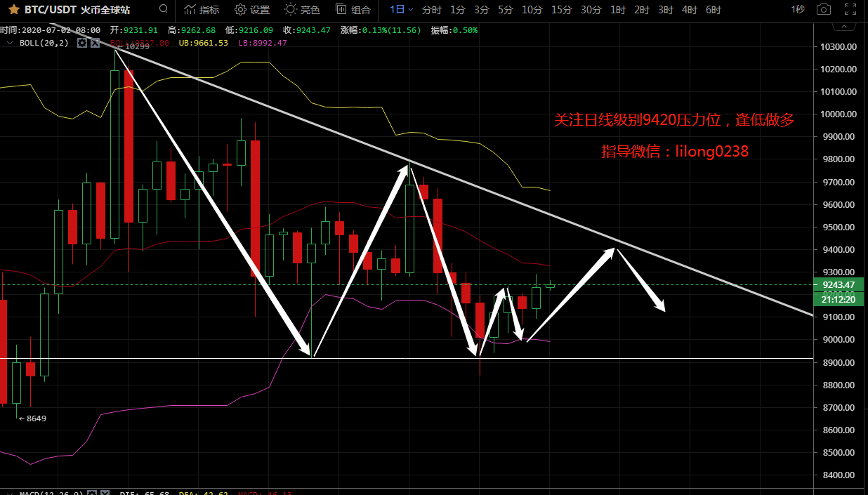Select the 分时 time-sharing view
The width and height of the screenshot is (868, 495).
tap(432, 10)
